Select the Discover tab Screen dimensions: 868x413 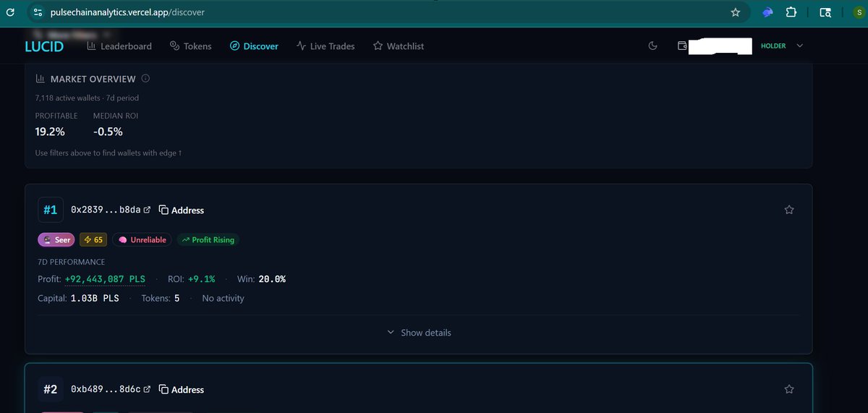point(254,46)
